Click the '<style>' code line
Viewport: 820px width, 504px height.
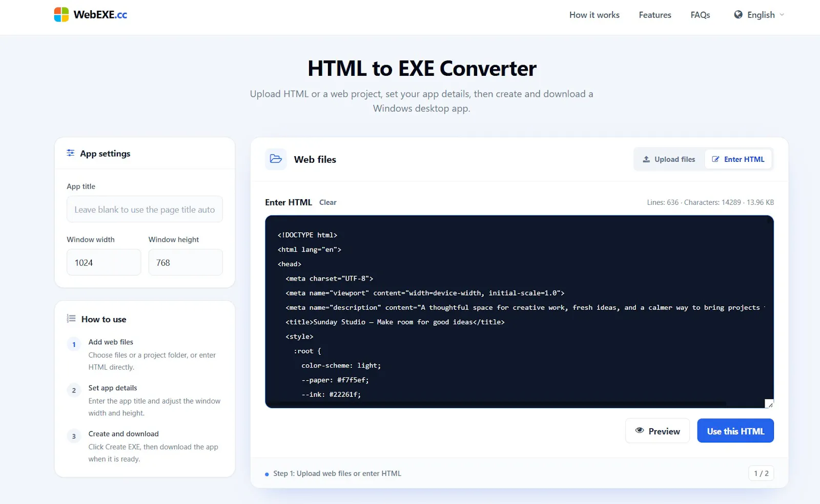coord(299,337)
